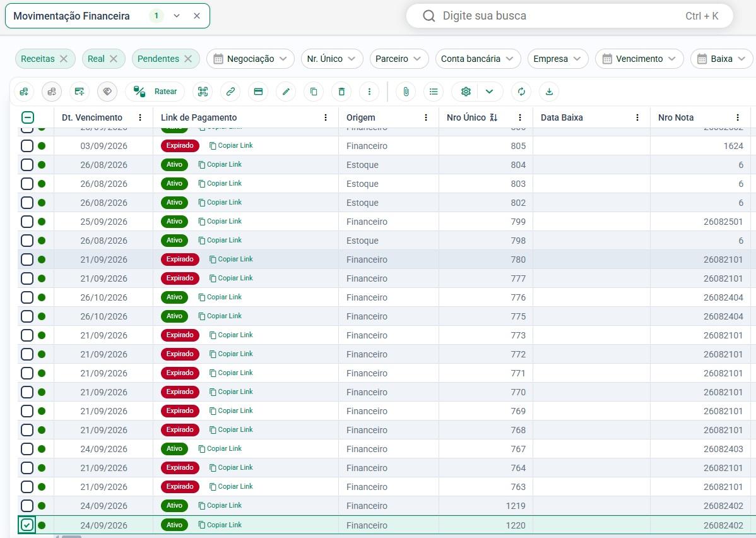756x538 pixels.
Task: Remove the Receitas filter chip
Action: (64, 59)
